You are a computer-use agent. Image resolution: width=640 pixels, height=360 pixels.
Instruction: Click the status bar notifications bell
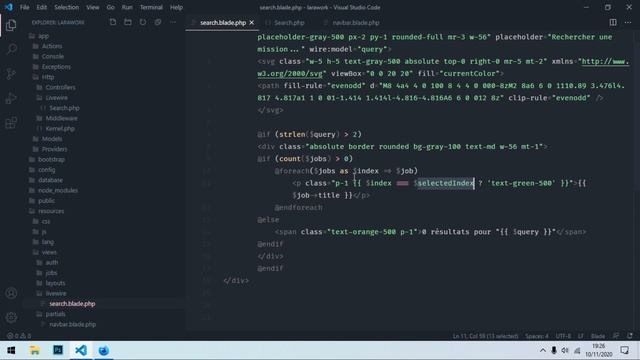[630, 336]
